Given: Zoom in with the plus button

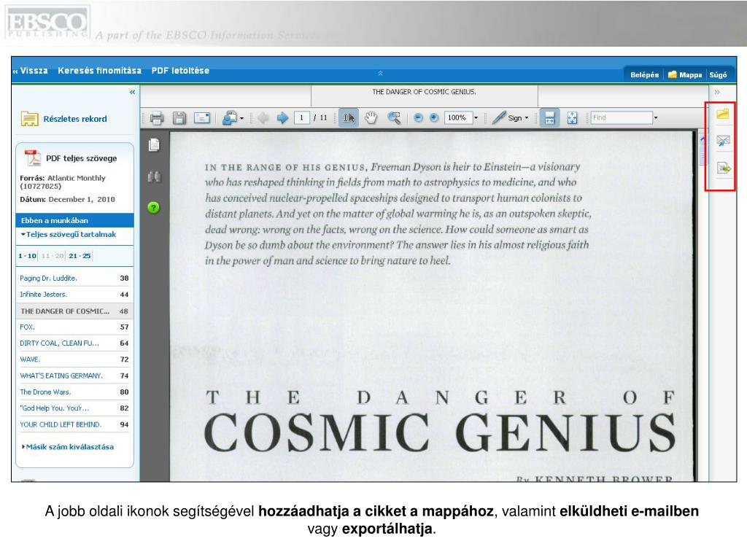Looking at the screenshot, I should point(433,117).
